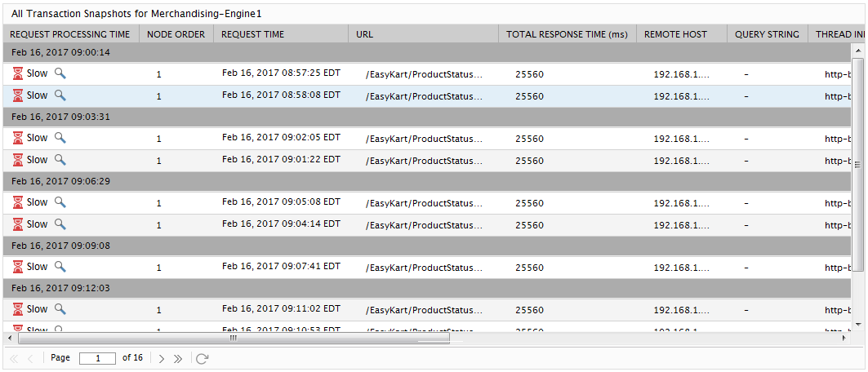Image resolution: width=868 pixels, height=372 pixels.
Task: Select the Feb 16, 2017 09:09:08 group row
Action: point(426,246)
